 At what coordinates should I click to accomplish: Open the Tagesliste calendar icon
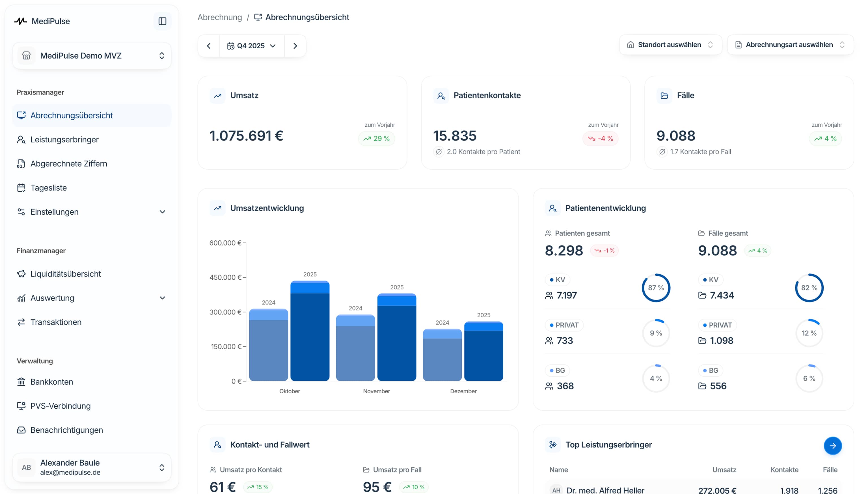pyautogui.click(x=21, y=188)
